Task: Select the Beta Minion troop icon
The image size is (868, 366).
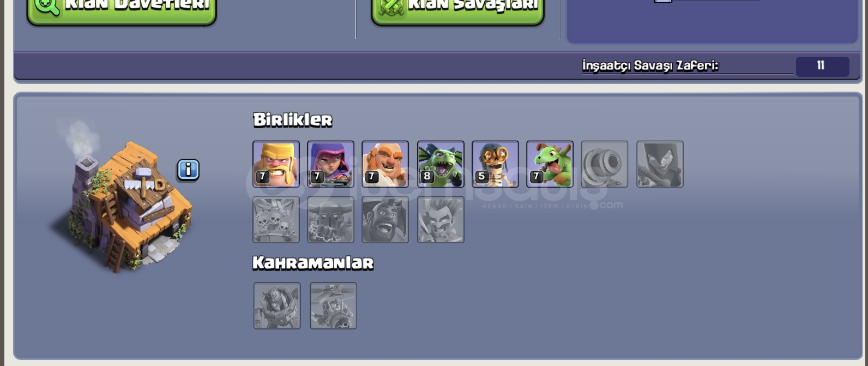Action: (441, 164)
